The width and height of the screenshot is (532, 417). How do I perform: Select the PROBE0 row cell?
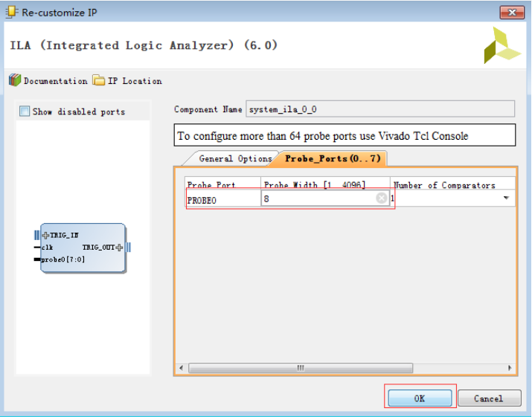(x=222, y=200)
